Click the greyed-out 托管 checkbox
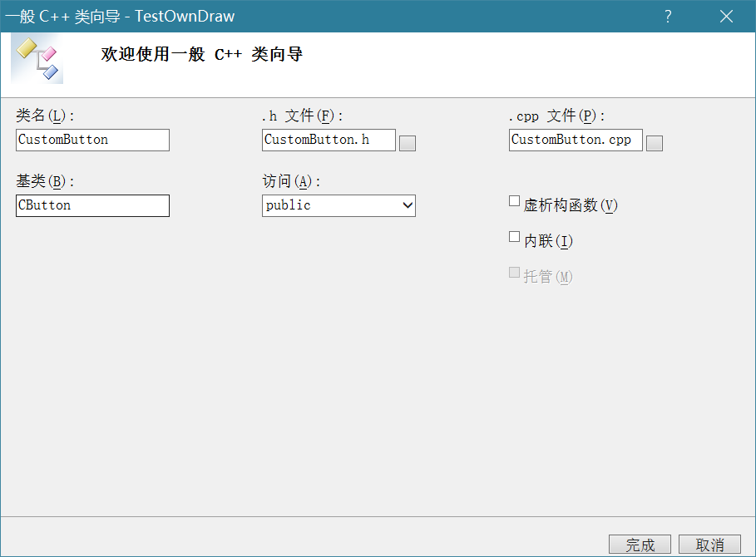756x557 pixels. click(x=515, y=273)
